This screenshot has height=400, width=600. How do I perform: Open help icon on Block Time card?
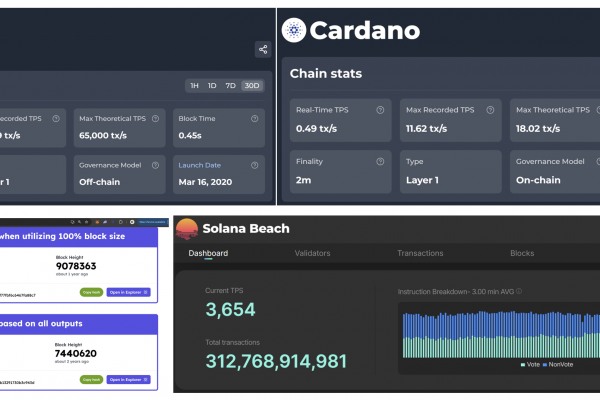pos(254,119)
